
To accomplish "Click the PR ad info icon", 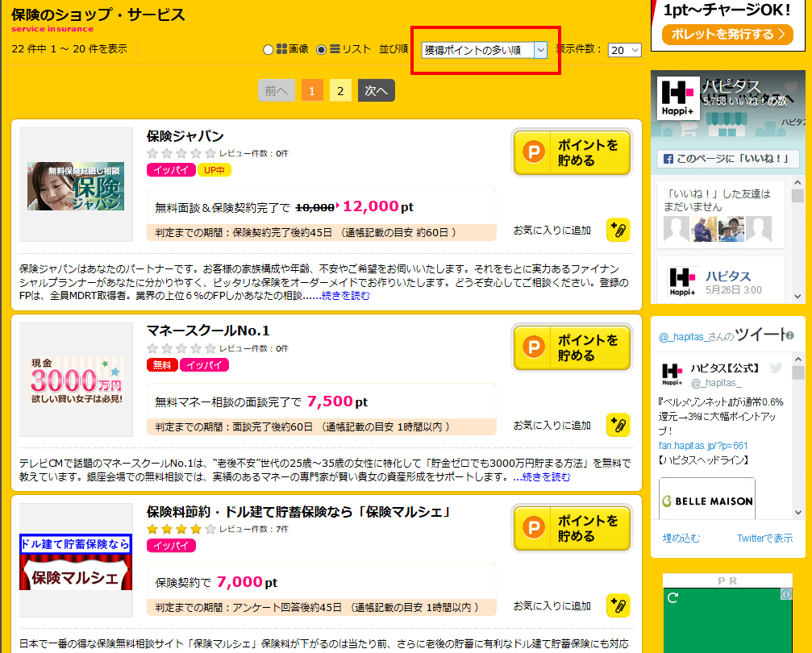I will coord(787,594).
